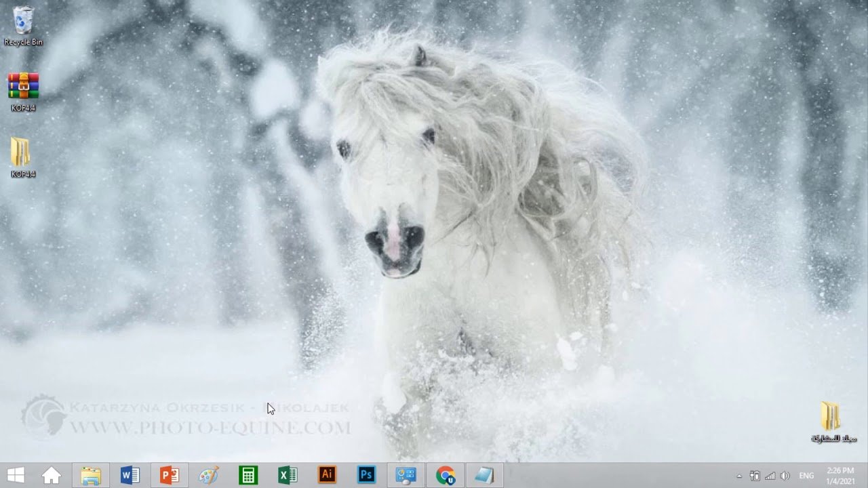
Task: Open the Control Panel taskbar icon
Action: [406, 475]
